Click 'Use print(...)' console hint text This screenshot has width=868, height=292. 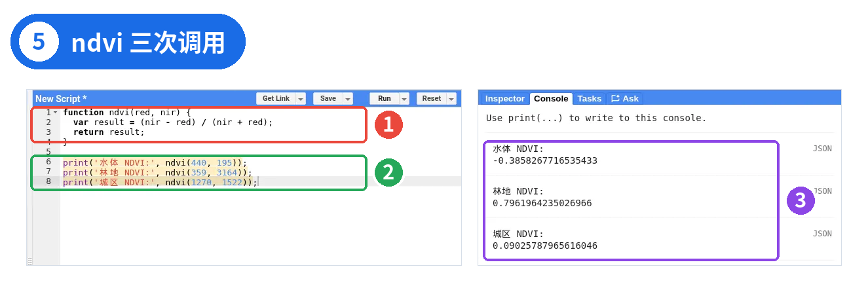(x=596, y=118)
